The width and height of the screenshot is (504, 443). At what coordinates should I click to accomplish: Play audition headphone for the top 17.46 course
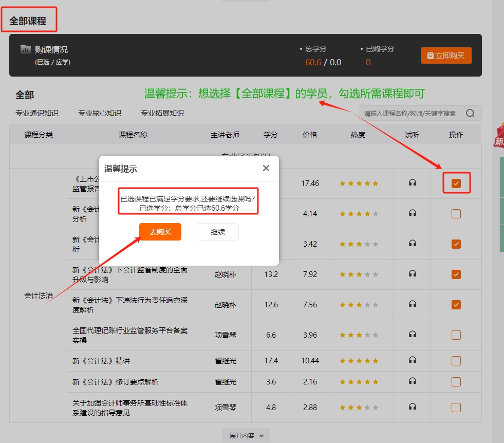pos(412,183)
